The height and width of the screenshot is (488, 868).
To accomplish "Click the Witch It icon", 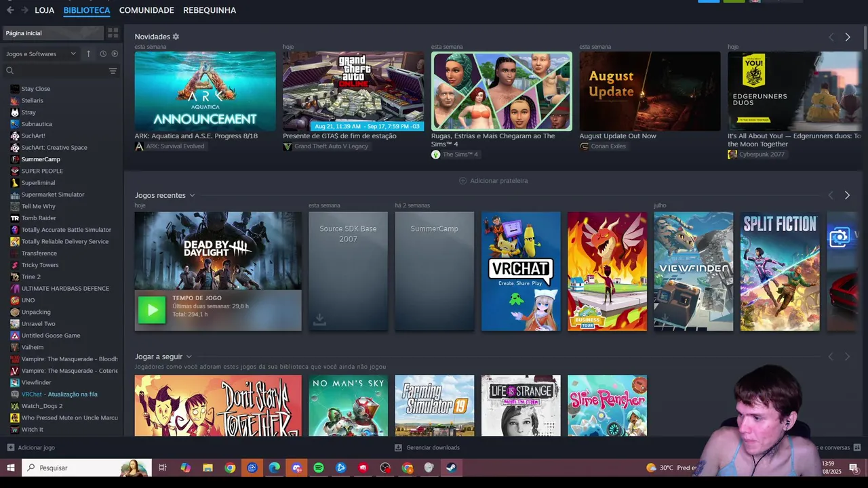I will coord(15,430).
